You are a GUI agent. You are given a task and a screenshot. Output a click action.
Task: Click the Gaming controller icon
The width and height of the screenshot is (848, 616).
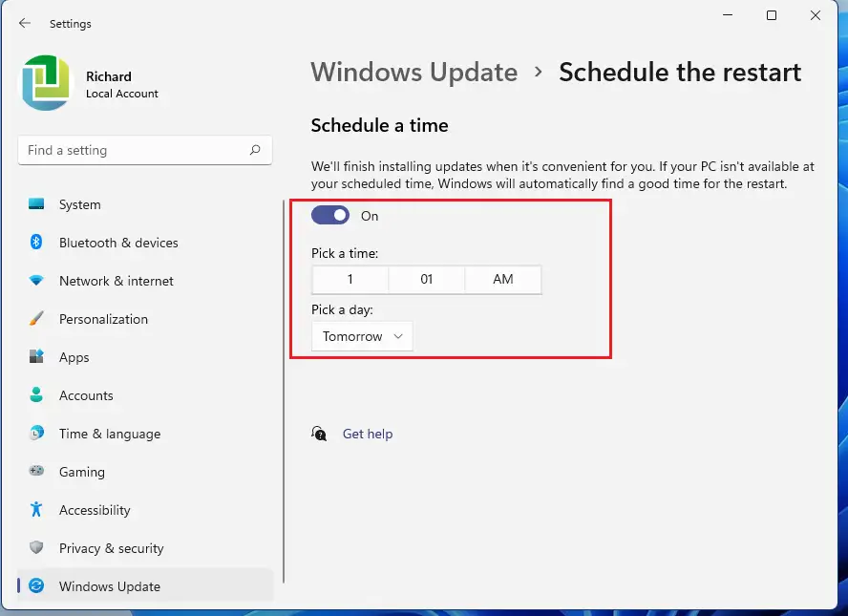[36, 471]
